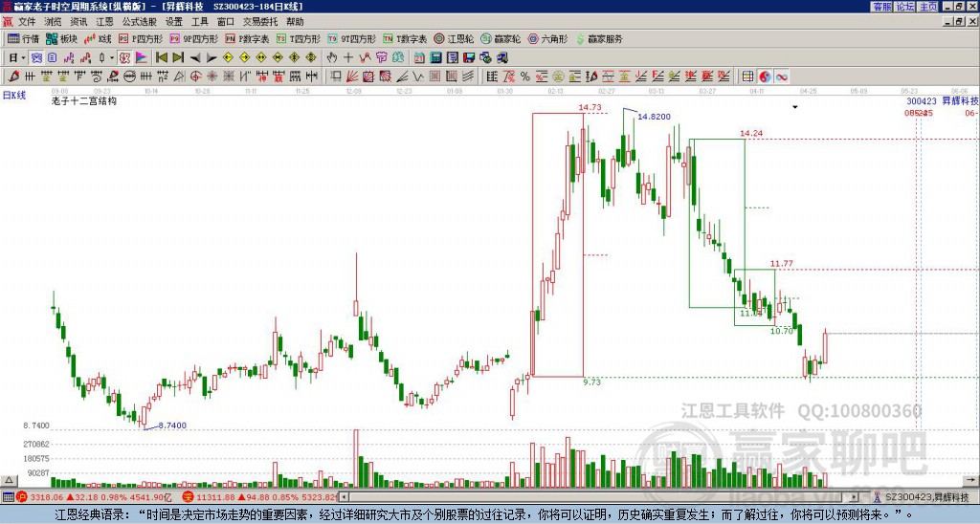This screenshot has height=524, width=980.
Task: Open the 设置 menu
Action: click(174, 22)
